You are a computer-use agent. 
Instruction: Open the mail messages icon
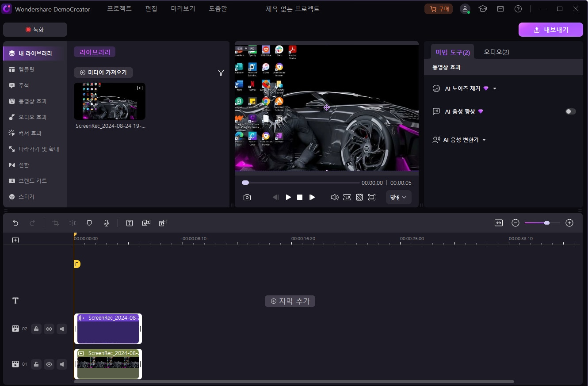[x=500, y=9]
